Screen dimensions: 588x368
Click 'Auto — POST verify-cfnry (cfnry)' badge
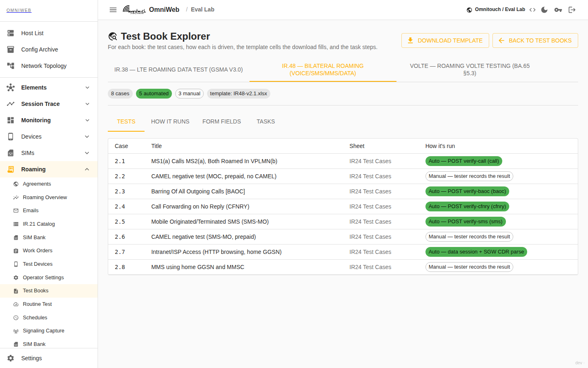tap(467, 206)
